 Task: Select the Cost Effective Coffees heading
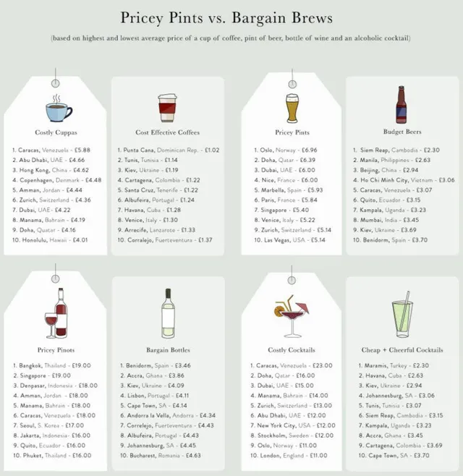coord(167,132)
